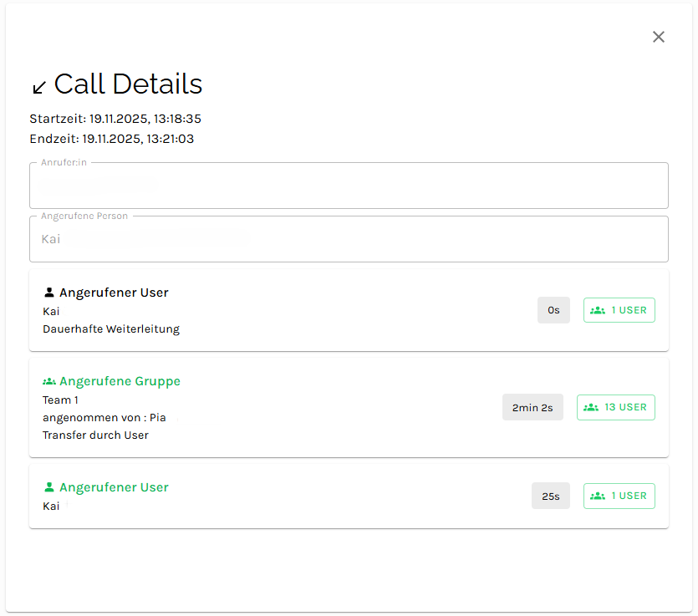
Task: Close the Call Details dialog
Action: (659, 37)
